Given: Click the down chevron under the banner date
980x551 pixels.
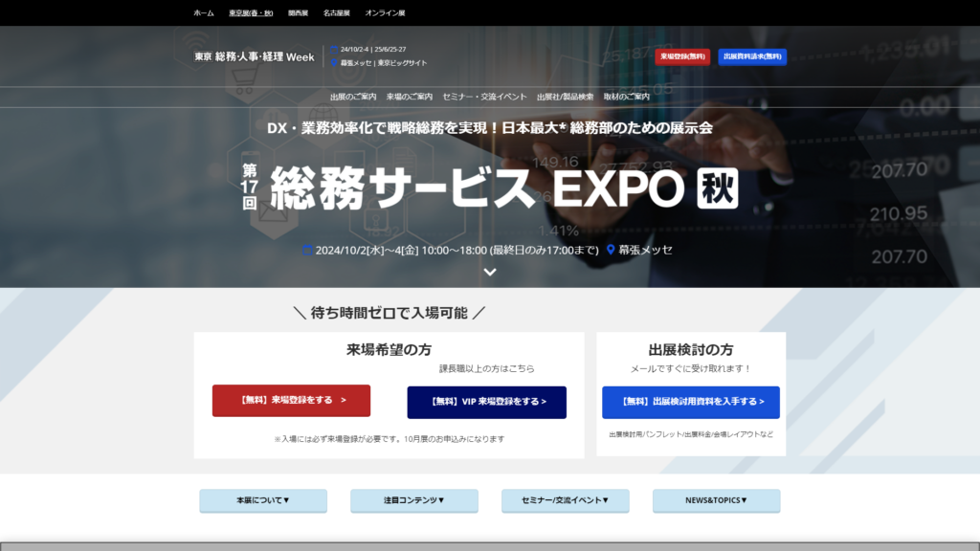Looking at the screenshot, I should (x=490, y=273).
